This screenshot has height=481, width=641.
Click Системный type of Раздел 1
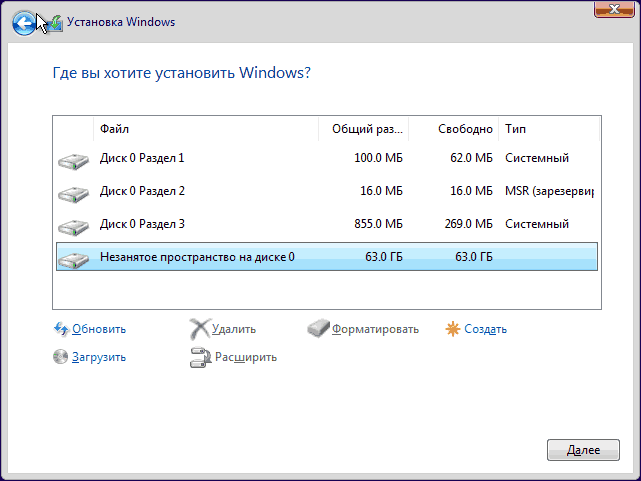[x=537, y=158]
